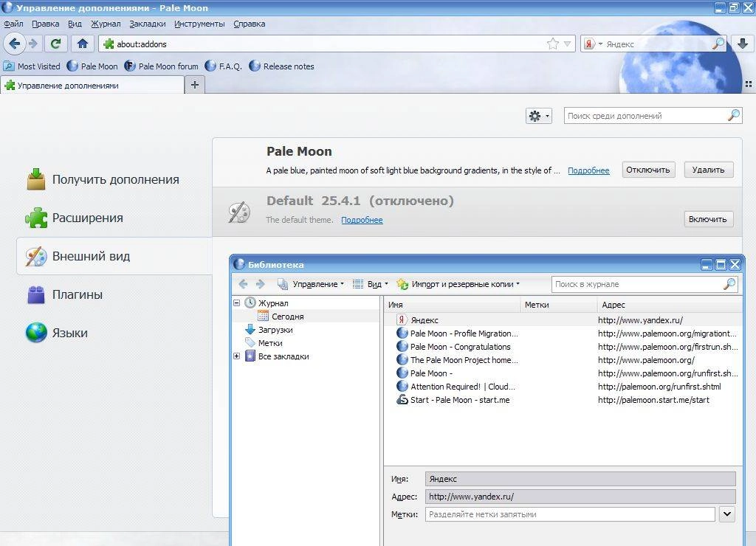Open Подробнее link for Default theme
Screen dimensions: 756x546
(362, 220)
